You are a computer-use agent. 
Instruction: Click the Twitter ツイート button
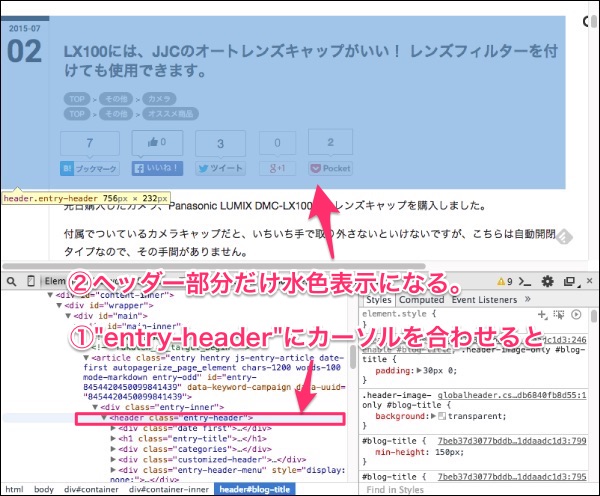[x=220, y=168]
